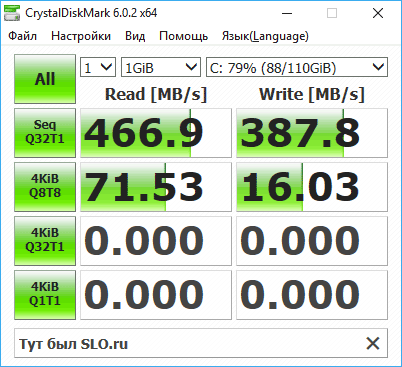The width and height of the screenshot is (402, 367).
Task: Expand the C: 79% drive selection dropdown
Action: point(297,67)
